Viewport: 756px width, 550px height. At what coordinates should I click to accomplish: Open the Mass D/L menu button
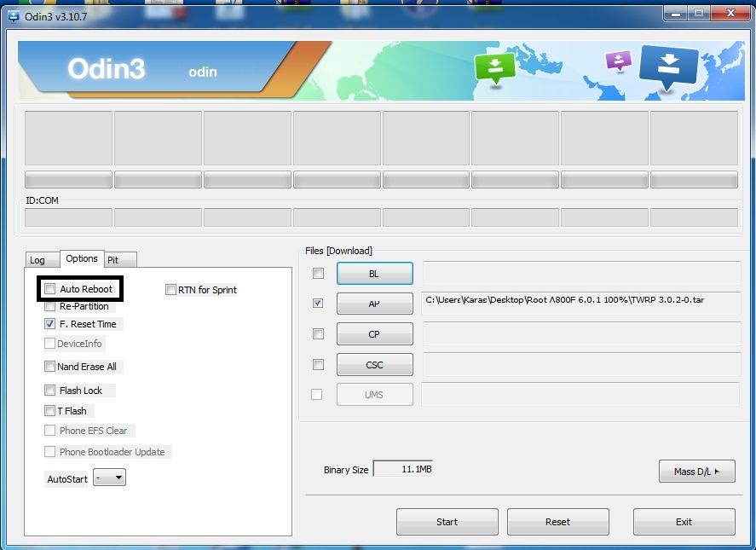(x=696, y=472)
